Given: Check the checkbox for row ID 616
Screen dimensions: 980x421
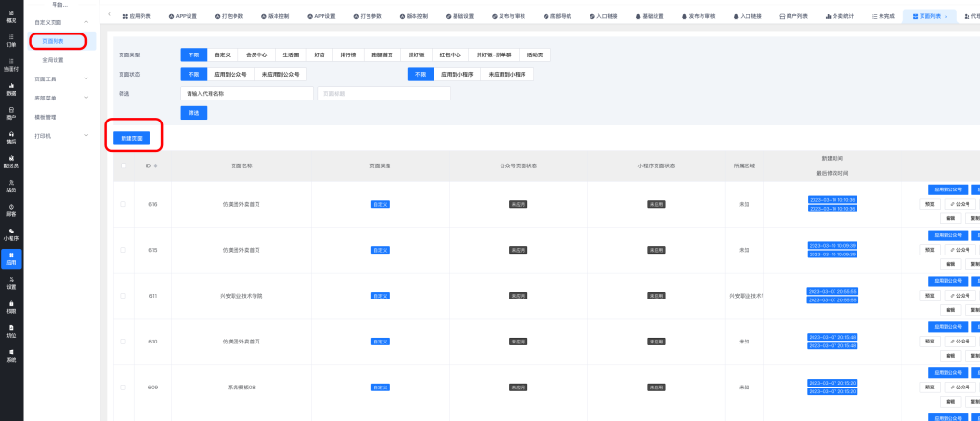Looking at the screenshot, I should coord(122,204).
